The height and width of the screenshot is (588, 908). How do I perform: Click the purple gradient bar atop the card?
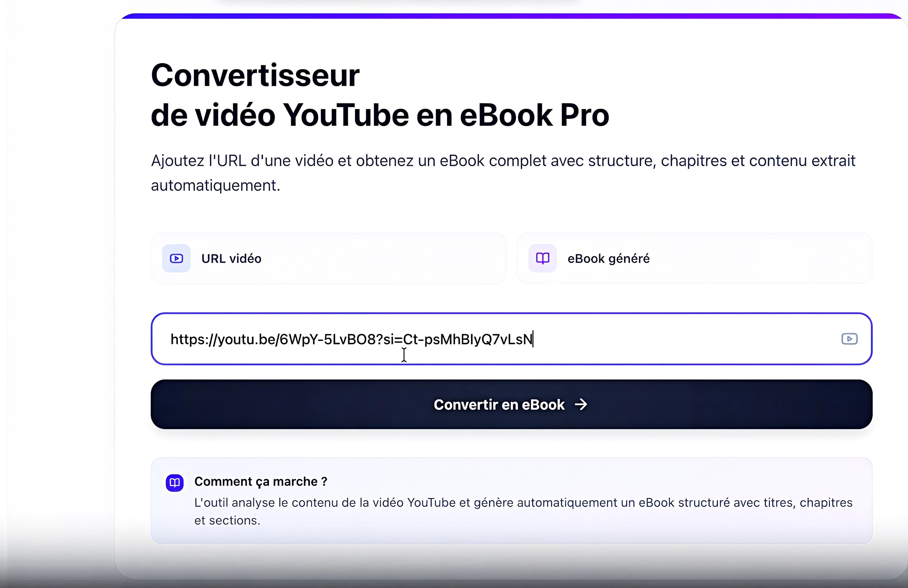coord(511,16)
